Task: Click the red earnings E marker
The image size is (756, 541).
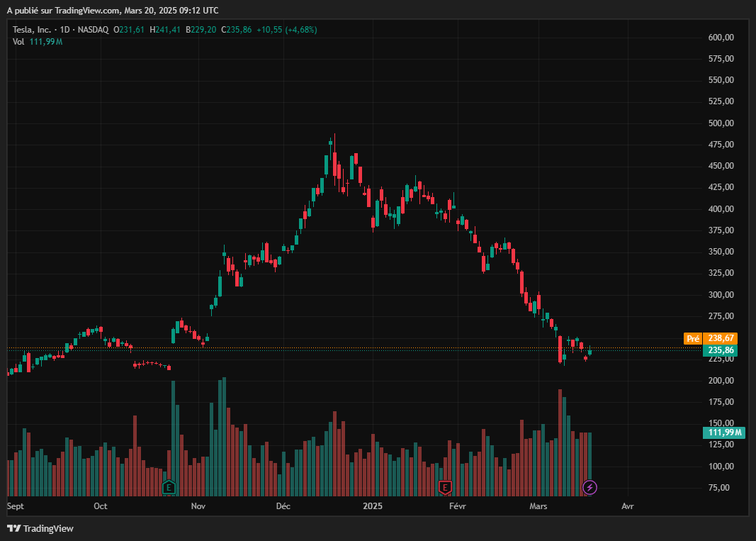Action: tap(445, 487)
